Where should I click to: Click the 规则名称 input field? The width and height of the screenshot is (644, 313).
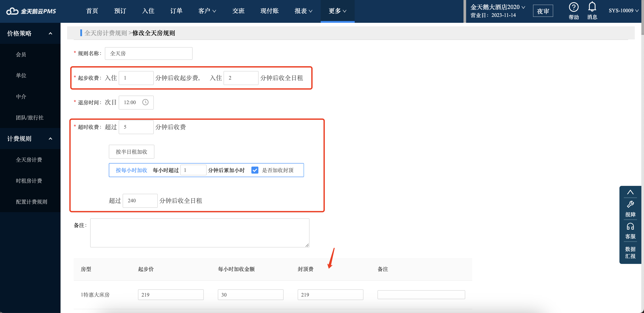148,53
